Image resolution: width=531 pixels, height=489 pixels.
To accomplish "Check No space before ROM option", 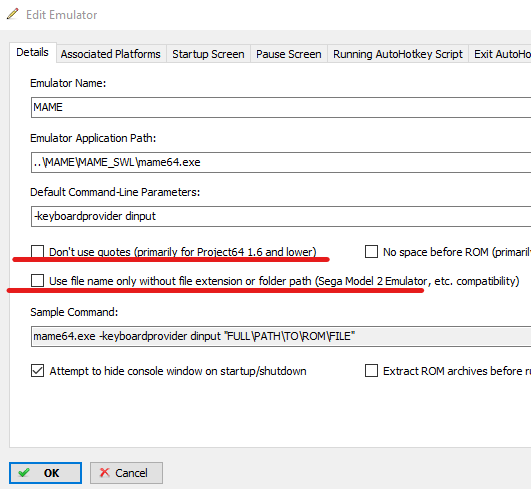I will point(371,252).
